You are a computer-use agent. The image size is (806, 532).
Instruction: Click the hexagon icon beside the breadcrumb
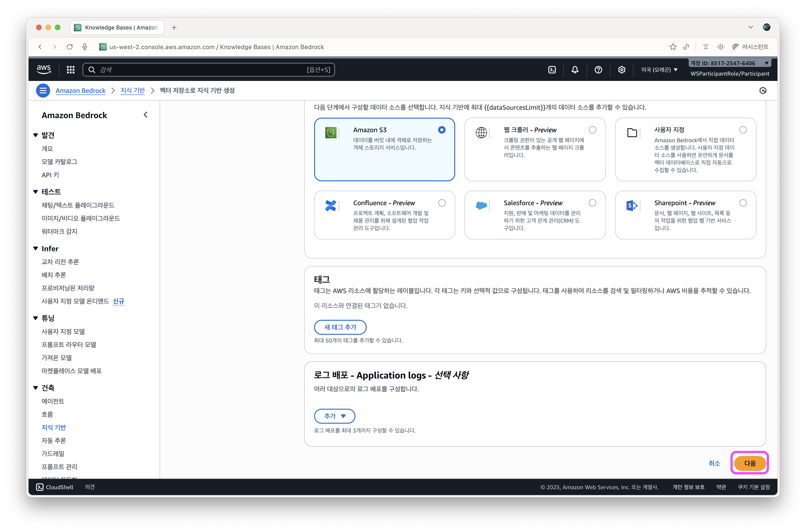763,91
